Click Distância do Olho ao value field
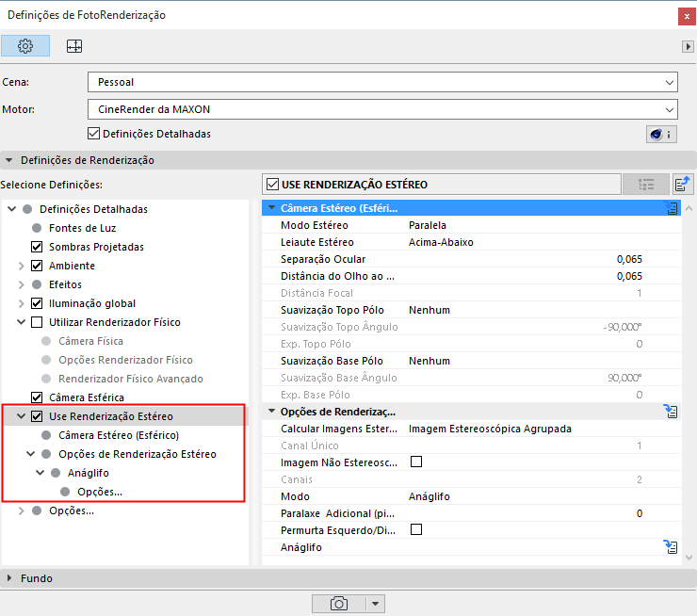The height and width of the screenshot is (616, 697). [629, 276]
